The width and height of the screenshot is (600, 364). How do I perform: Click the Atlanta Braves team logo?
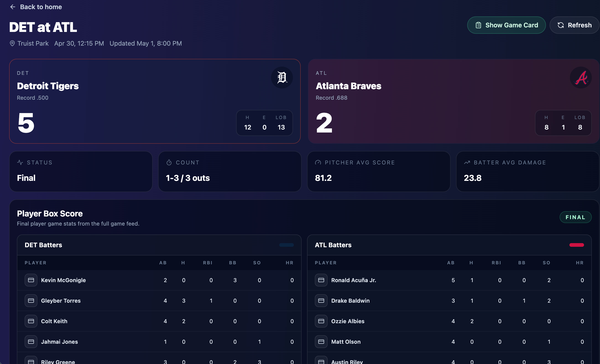581,77
